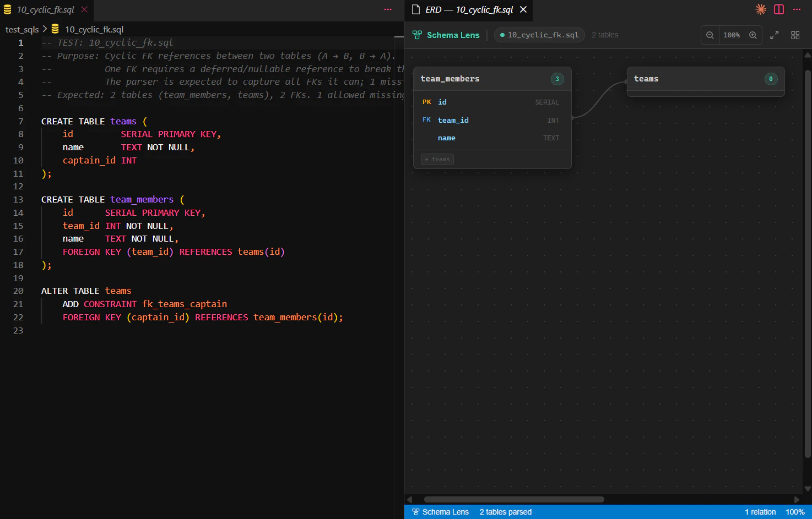Click 2 tables parsed in status bar
This screenshot has height=519, width=812.
point(505,512)
